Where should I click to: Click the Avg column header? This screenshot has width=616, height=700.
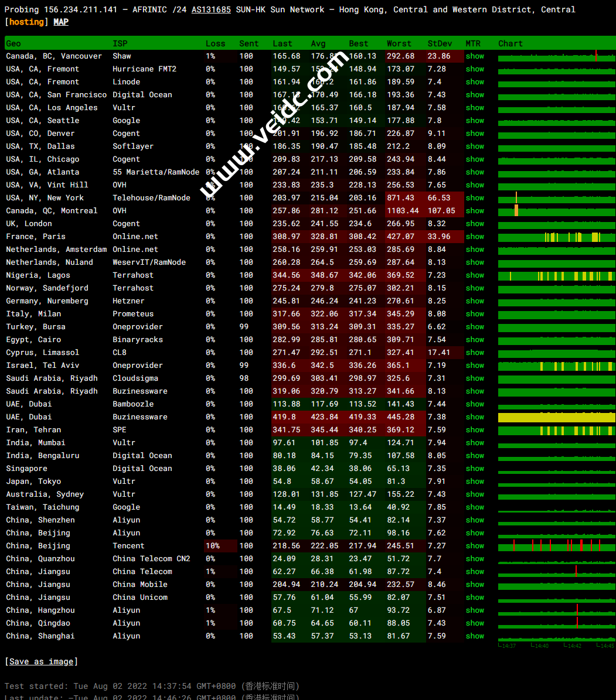pyautogui.click(x=318, y=44)
